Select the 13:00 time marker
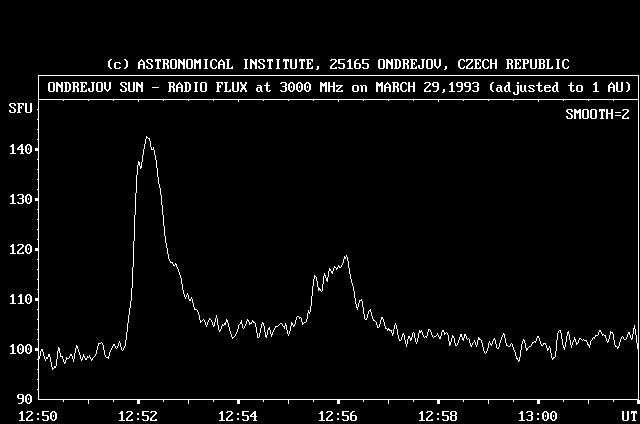640x424 pixels. coord(538,415)
